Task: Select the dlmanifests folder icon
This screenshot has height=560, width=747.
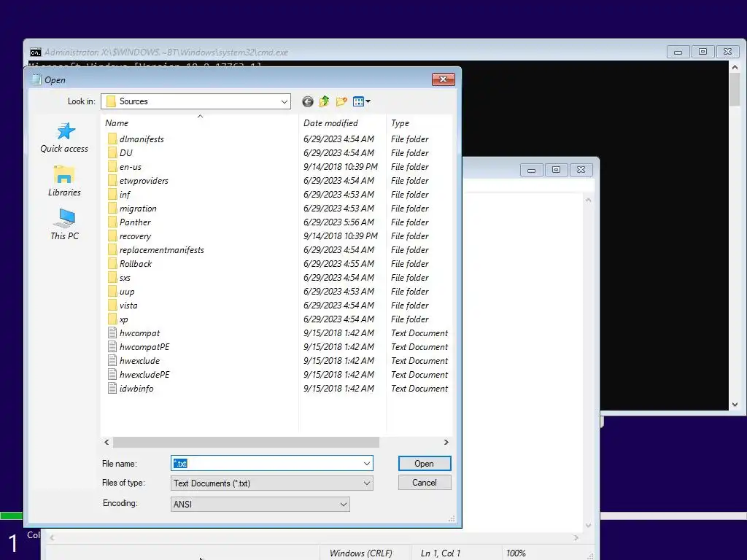Action: (x=112, y=139)
